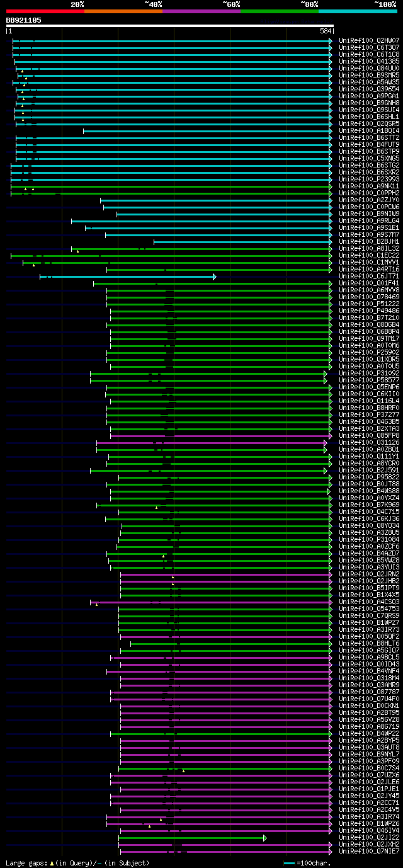Click the UniRef100_A9NK11 label

click(x=369, y=186)
